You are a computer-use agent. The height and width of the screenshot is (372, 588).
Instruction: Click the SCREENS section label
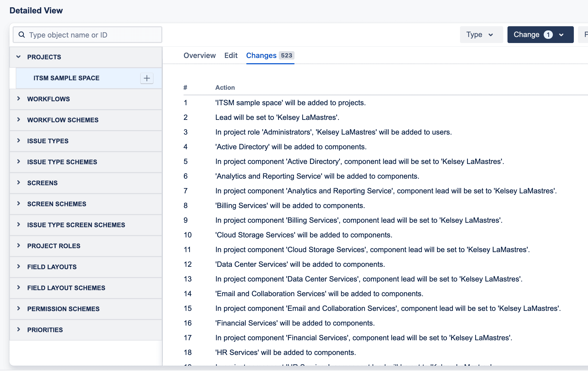click(42, 183)
